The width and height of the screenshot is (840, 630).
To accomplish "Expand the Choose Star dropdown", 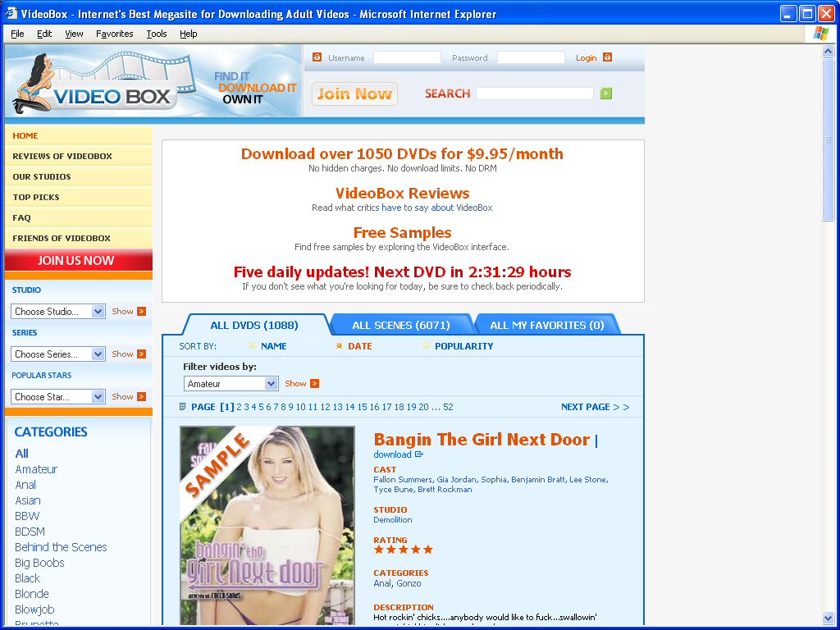I will [58, 397].
